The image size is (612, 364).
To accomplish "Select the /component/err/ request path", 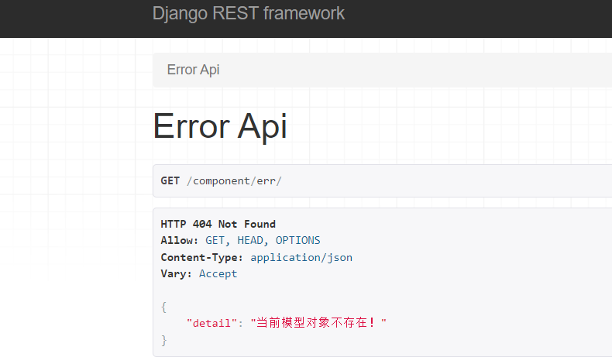I will tap(234, 181).
